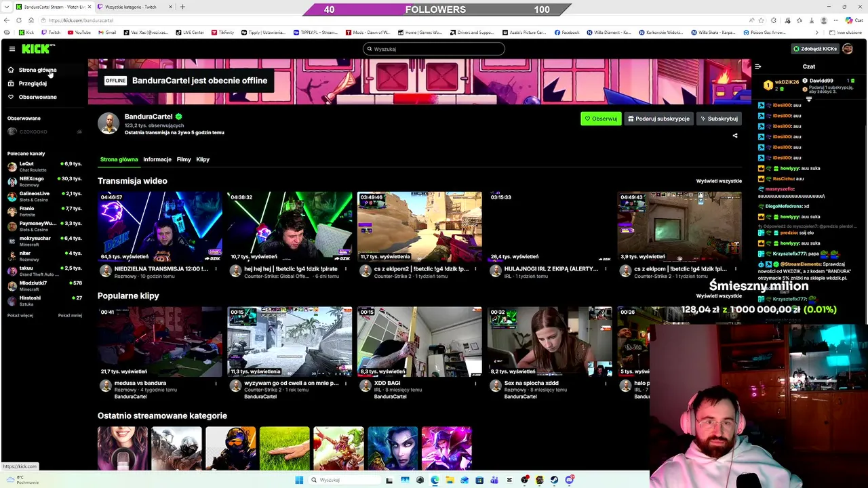868x488 pixels.
Task: Click the browser home icon
Action: pos(31,20)
